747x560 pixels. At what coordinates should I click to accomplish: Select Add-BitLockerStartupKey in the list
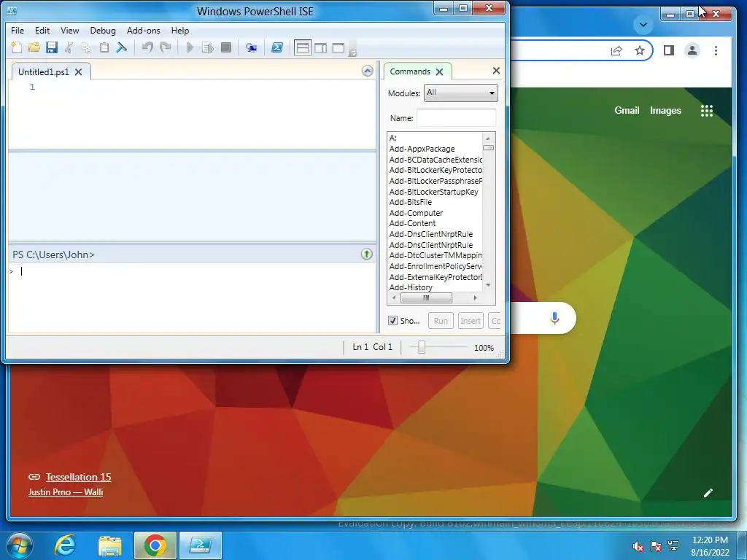(x=433, y=192)
